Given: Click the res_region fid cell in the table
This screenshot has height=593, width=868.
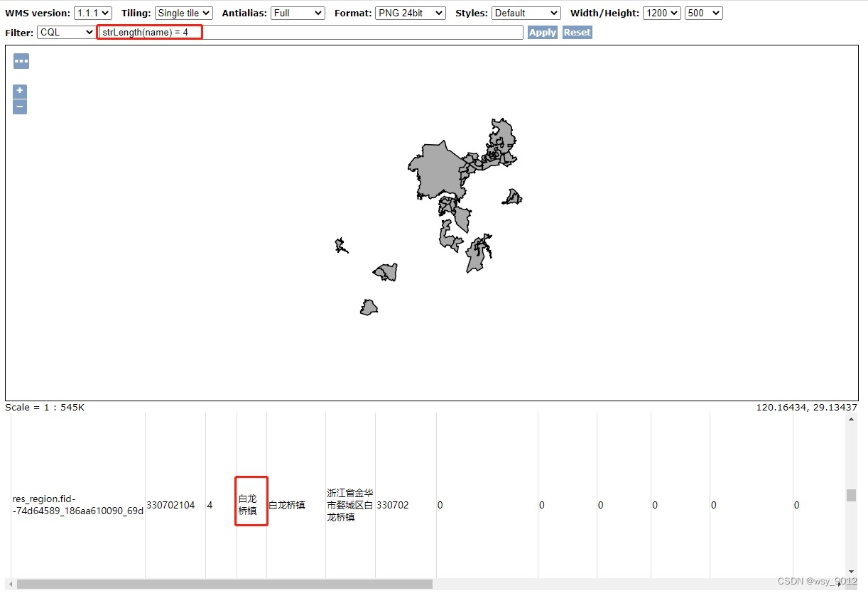Looking at the screenshot, I should [77, 504].
